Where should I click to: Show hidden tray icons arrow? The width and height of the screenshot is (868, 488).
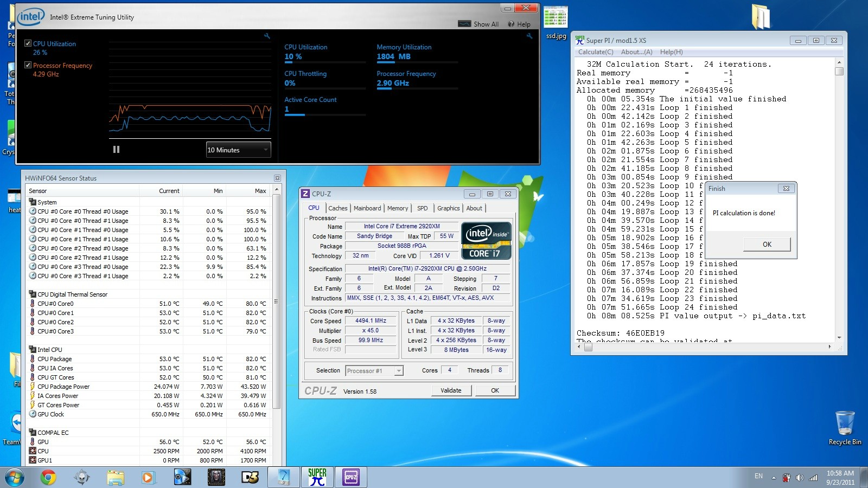[774, 477]
